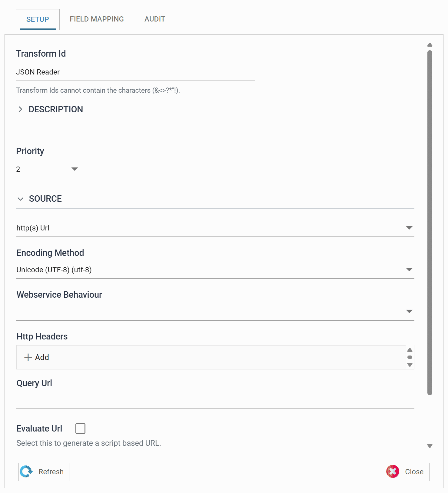The image size is (448, 493).
Task: Collapse the SOURCE section chevron
Action: point(21,199)
